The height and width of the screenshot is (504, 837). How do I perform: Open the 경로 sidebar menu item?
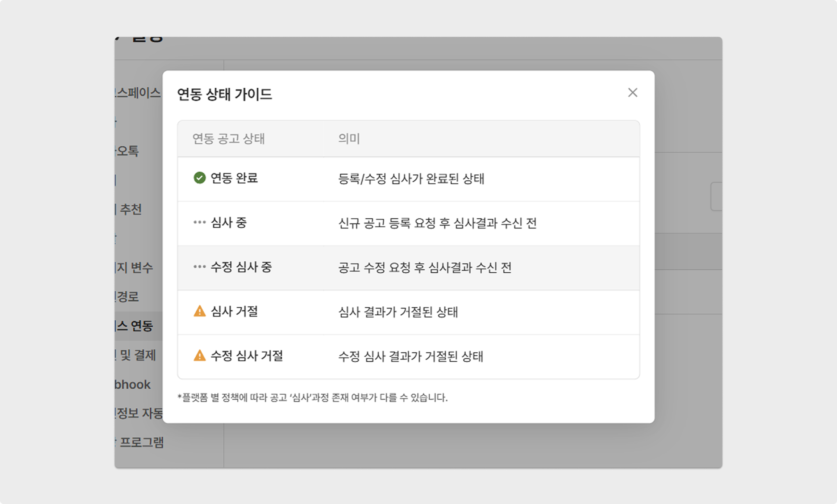coord(128,297)
